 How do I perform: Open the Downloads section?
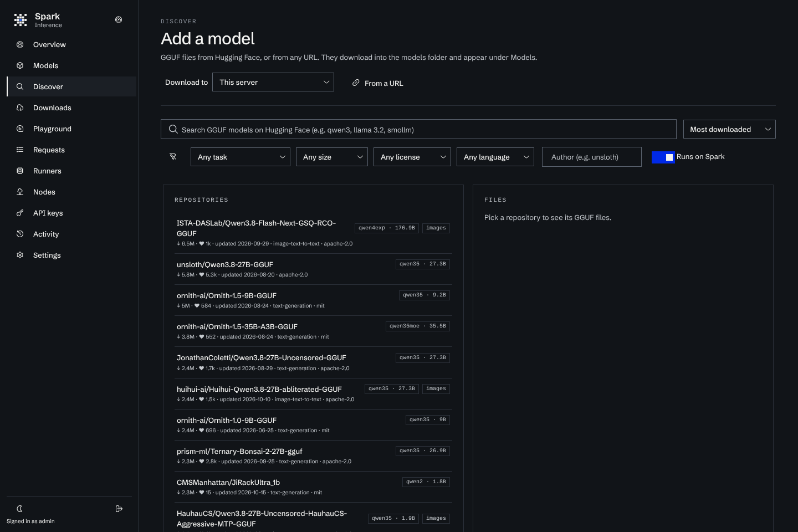click(x=71, y=108)
